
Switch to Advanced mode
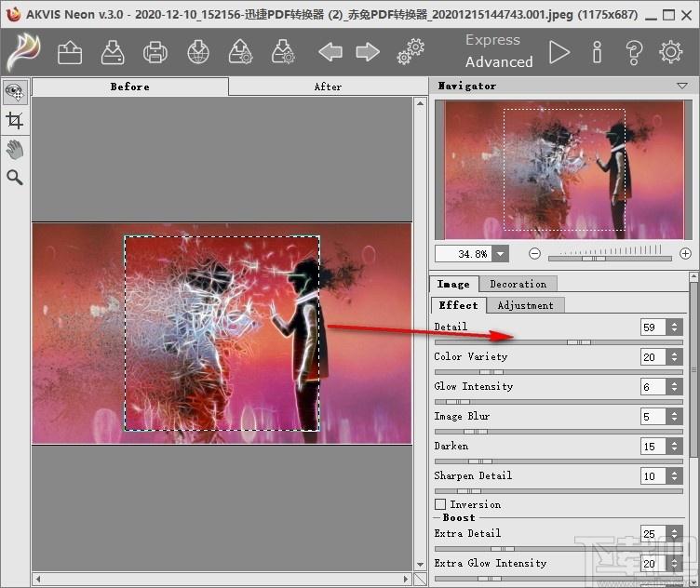tap(499, 61)
